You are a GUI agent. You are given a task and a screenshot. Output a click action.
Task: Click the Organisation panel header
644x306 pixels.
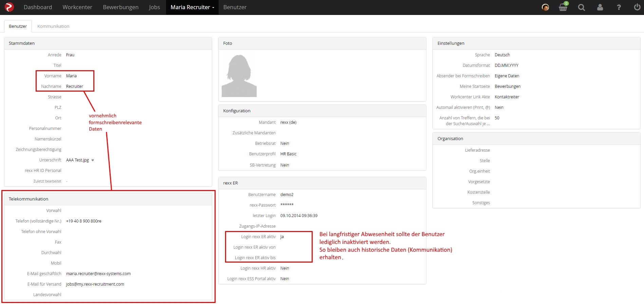(536, 139)
